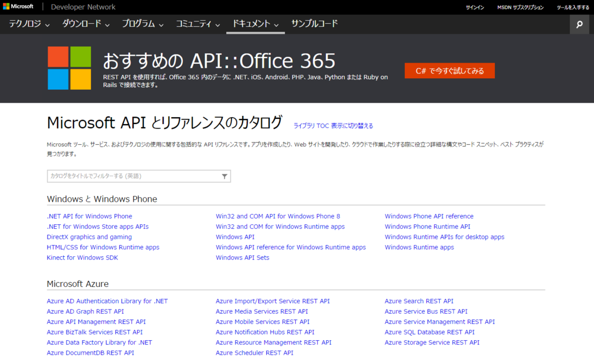Expand the コミュニティ menu
Image resolution: width=594 pixels, height=364 pixels.
pos(198,24)
